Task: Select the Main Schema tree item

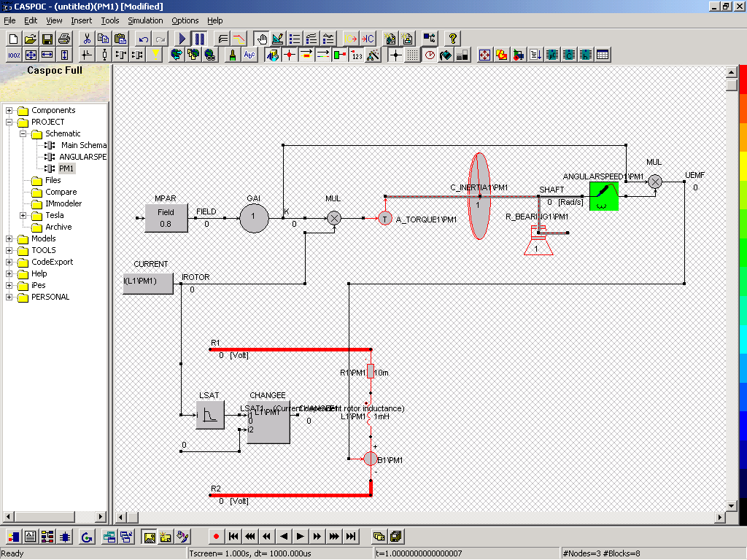Action: (x=83, y=145)
